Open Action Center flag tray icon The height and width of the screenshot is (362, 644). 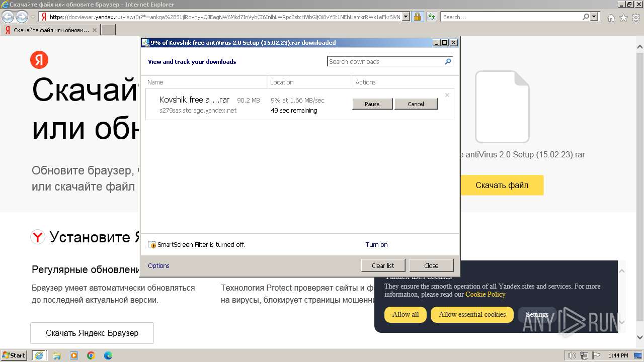(596, 355)
